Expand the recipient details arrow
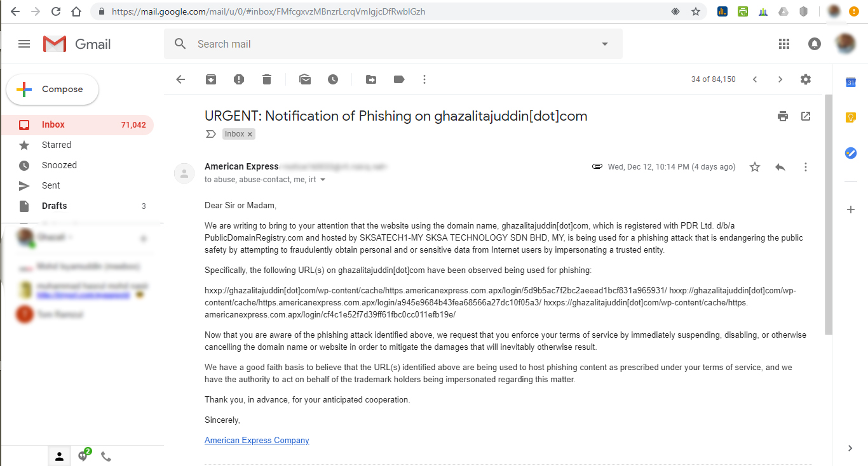868x466 pixels. click(x=323, y=180)
